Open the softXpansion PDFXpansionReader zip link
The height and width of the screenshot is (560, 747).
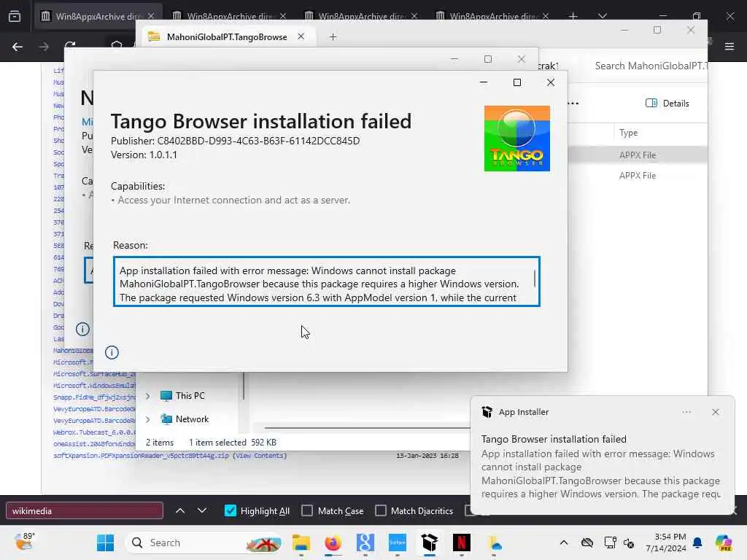tap(141, 456)
